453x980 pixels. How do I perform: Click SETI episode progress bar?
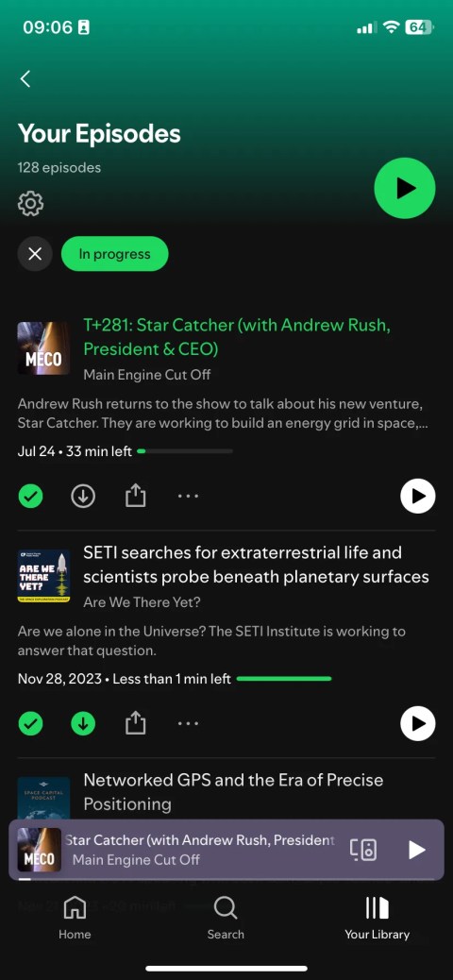coord(284,678)
